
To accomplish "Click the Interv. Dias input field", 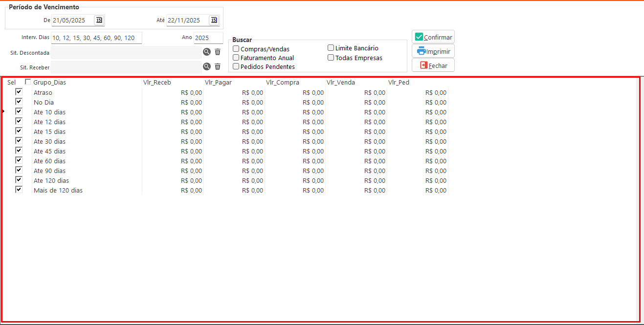I will [x=96, y=38].
